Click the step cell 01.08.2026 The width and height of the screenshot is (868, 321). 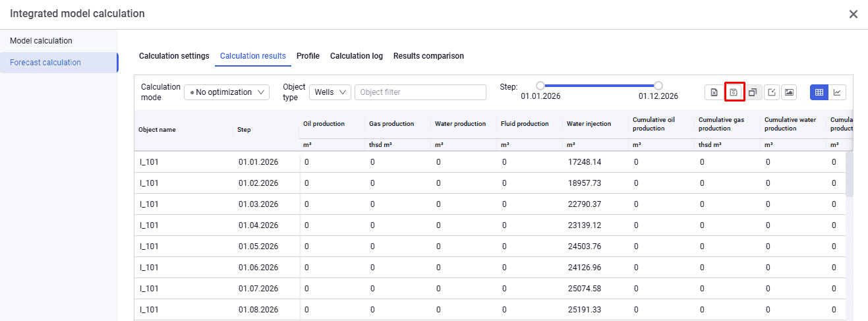258,310
